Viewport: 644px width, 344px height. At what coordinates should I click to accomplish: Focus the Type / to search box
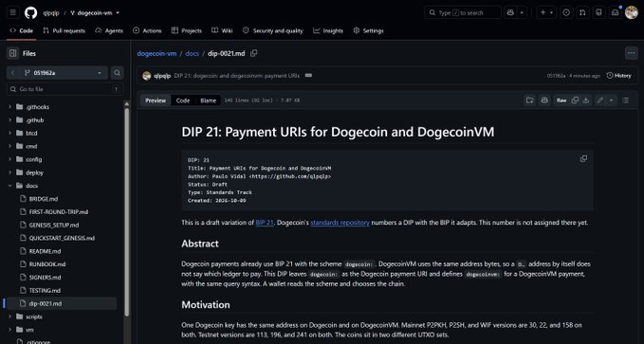(463, 12)
